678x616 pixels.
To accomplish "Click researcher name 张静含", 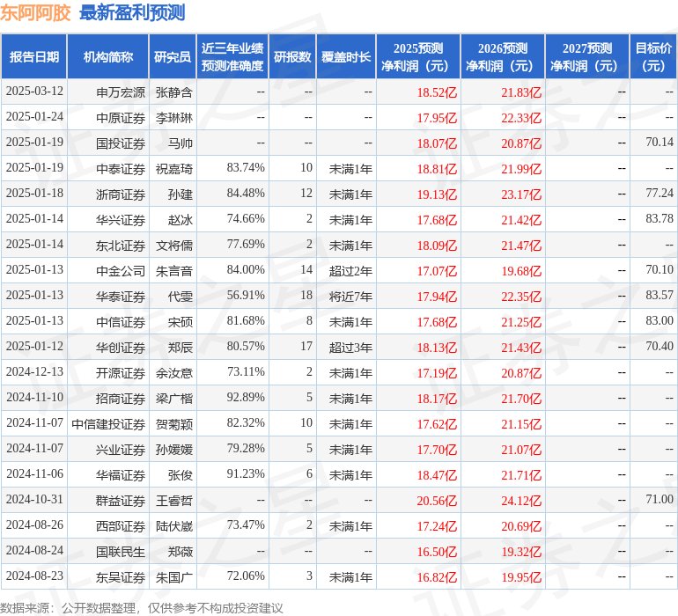I will click(174, 92).
